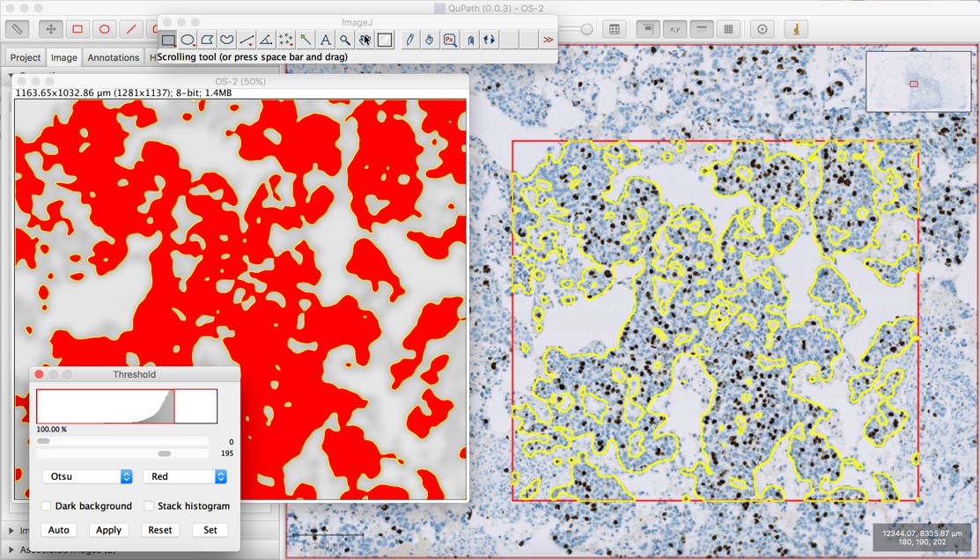Toggle QuPath cursor x,y location display

pos(675,29)
